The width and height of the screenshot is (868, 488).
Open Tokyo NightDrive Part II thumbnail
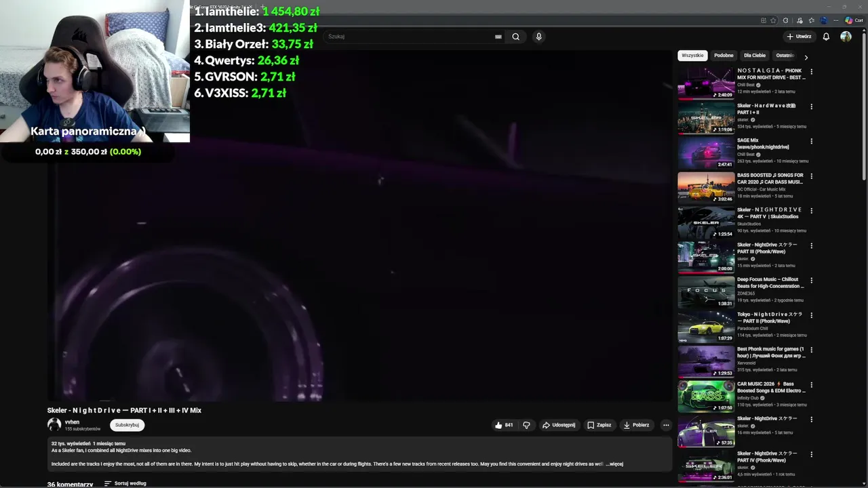pos(706,327)
